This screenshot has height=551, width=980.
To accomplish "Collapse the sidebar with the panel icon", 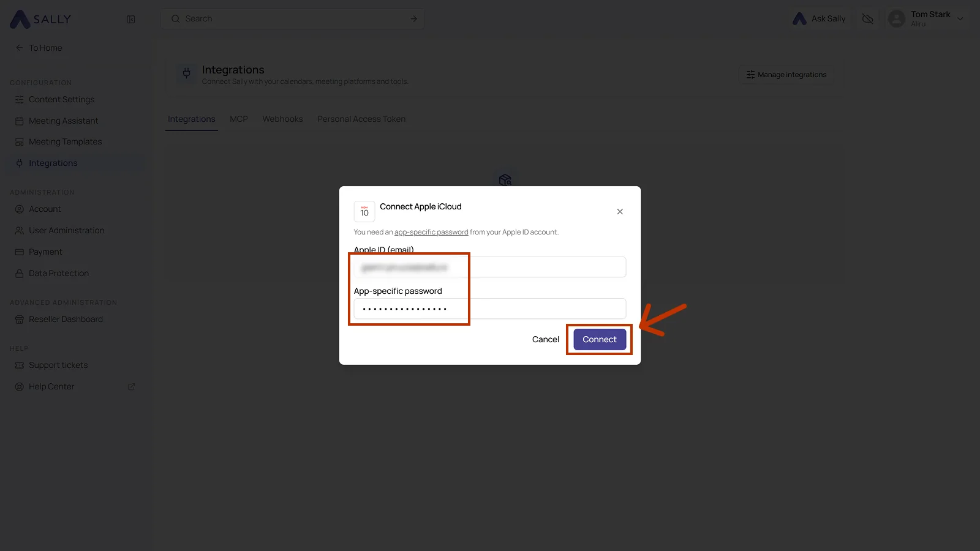I will point(131,19).
